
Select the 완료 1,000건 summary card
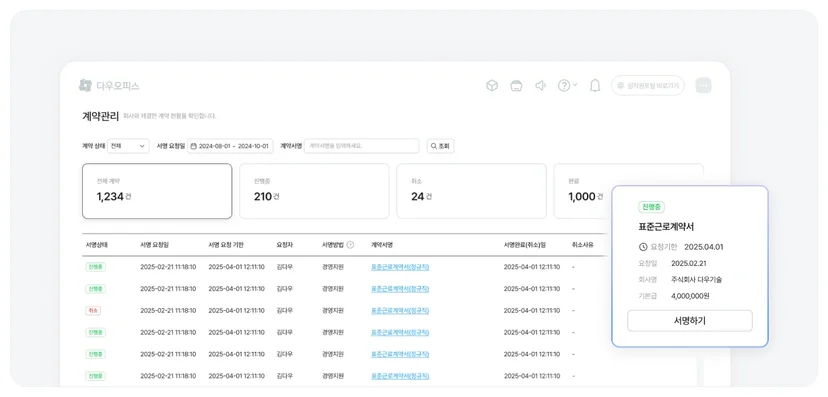pos(582,191)
